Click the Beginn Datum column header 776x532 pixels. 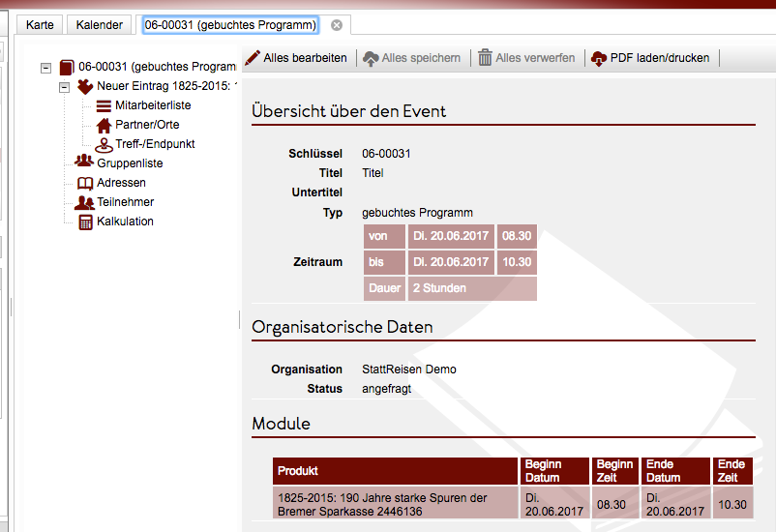554,471
